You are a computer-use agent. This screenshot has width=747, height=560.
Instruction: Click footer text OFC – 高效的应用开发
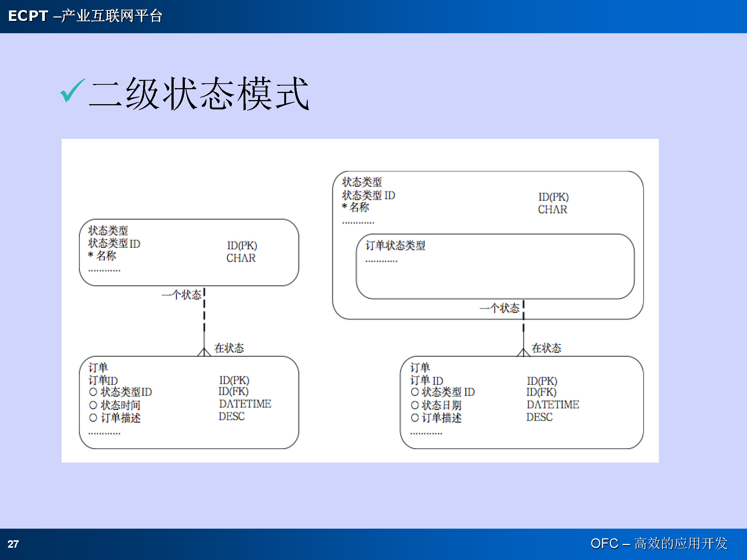click(x=659, y=543)
